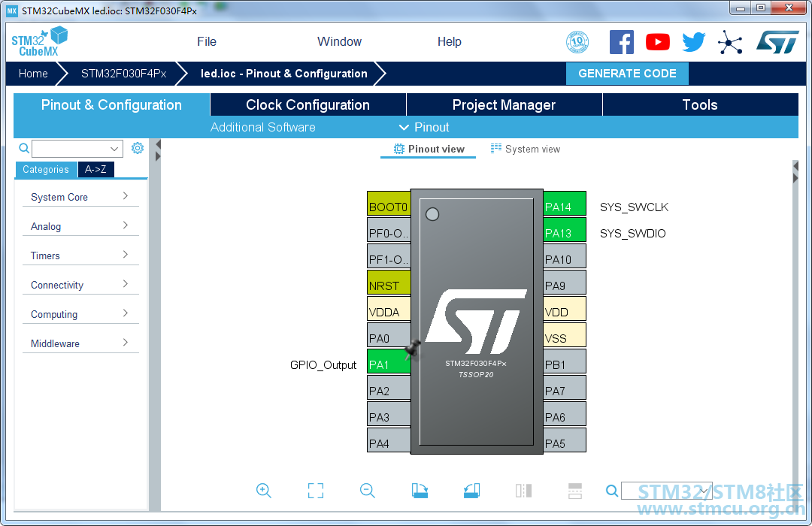Open the Help menu
The height and width of the screenshot is (526, 812).
click(449, 42)
